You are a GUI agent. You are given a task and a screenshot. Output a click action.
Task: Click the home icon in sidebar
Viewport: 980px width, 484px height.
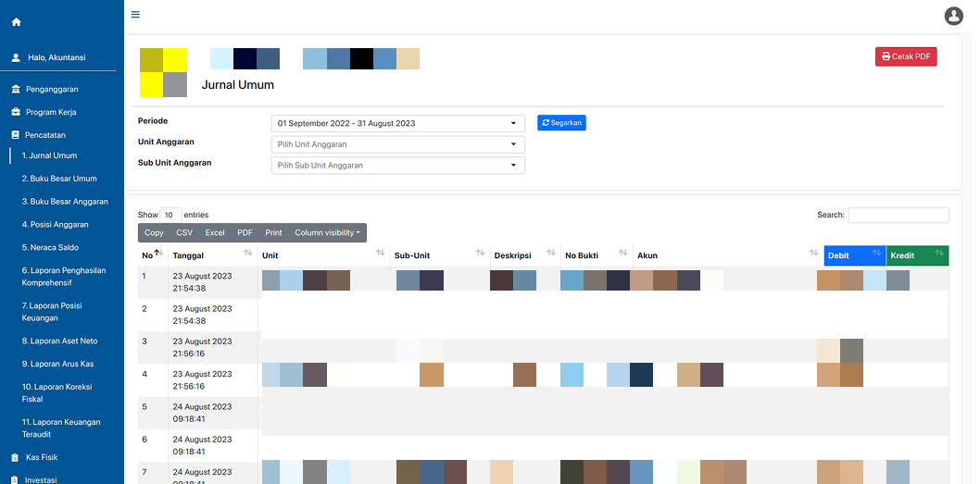click(x=17, y=22)
